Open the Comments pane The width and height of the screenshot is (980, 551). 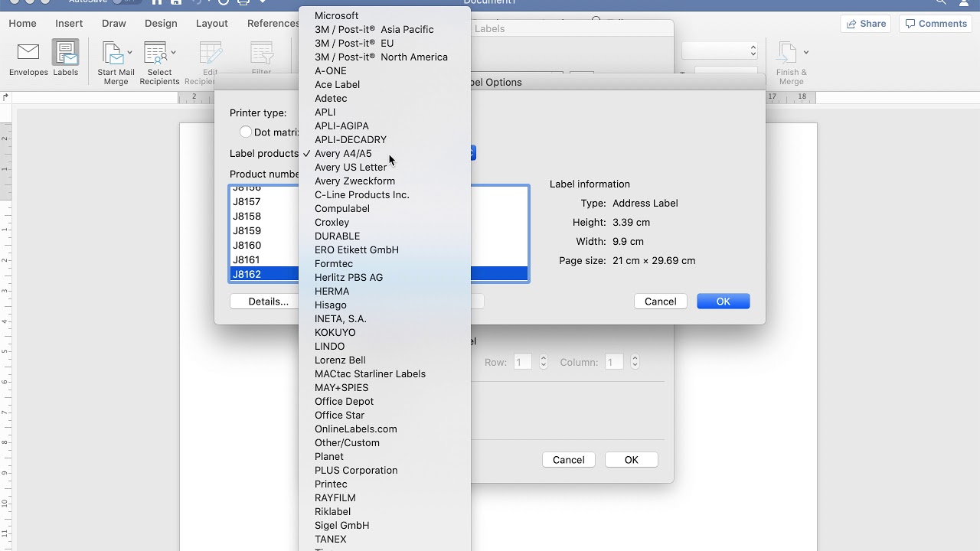click(936, 24)
